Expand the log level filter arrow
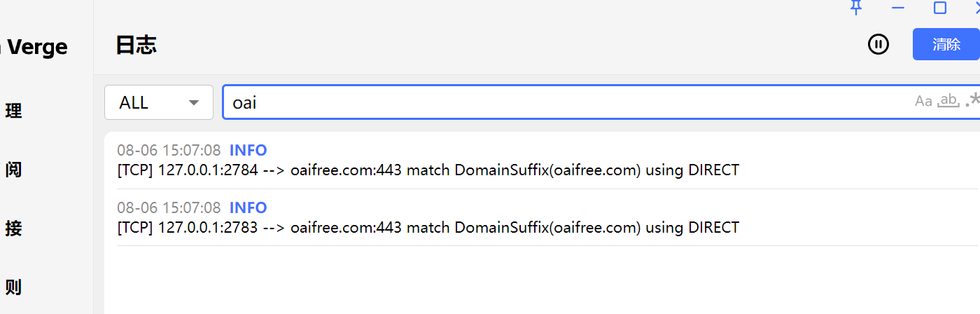Viewport: 980px width, 314px height. [194, 103]
